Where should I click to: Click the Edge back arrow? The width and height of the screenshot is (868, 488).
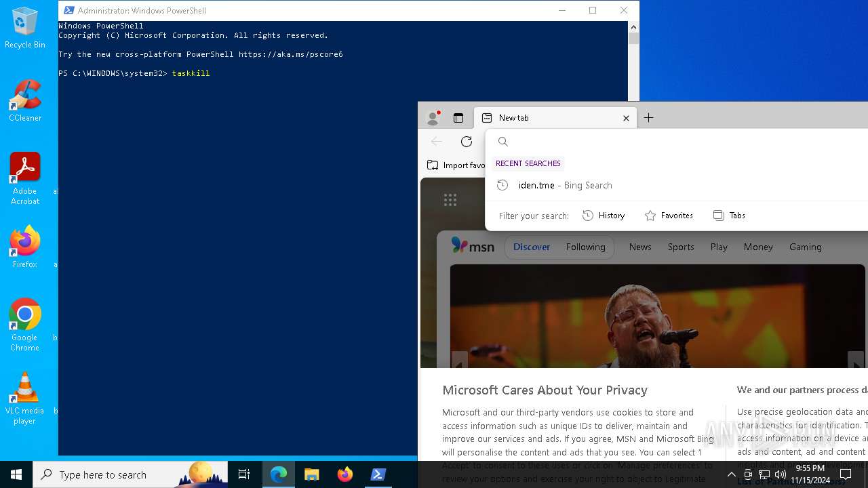point(437,142)
